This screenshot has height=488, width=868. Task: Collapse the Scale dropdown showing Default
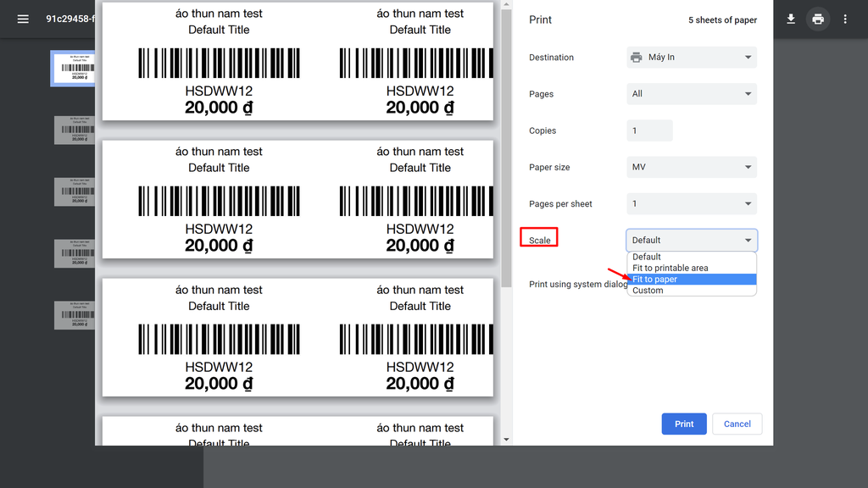692,240
